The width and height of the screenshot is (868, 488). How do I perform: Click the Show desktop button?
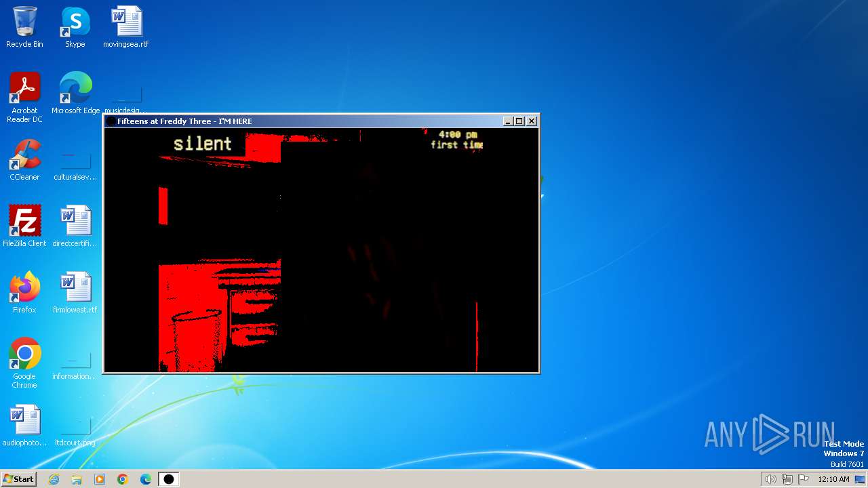[x=861, y=479]
